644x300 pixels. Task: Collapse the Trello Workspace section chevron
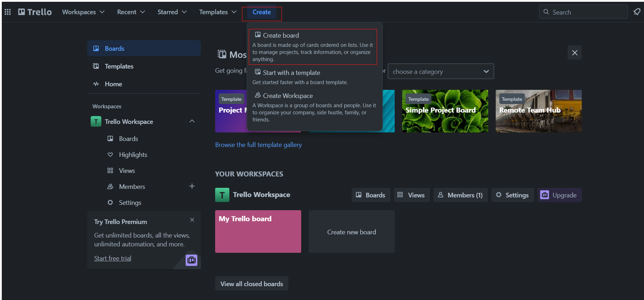pos(192,121)
